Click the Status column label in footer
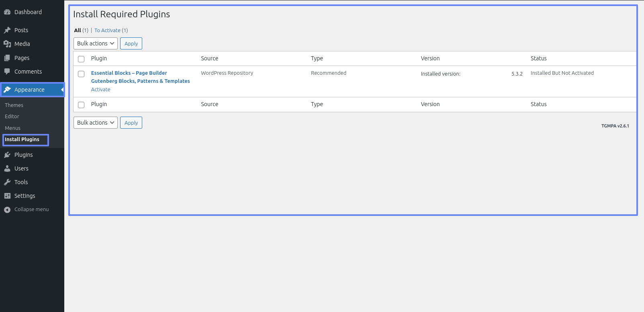Viewport: 644px width, 312px height. 539,104
